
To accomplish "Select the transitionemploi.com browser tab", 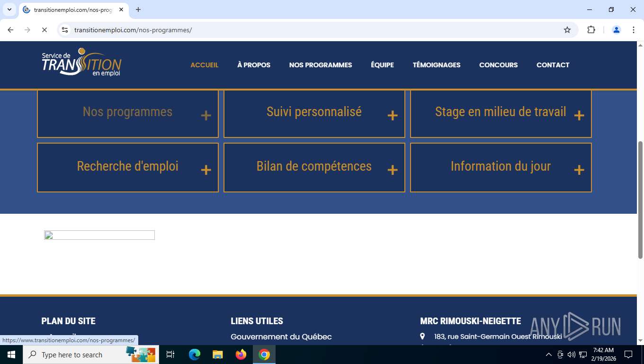I will 73,9.
